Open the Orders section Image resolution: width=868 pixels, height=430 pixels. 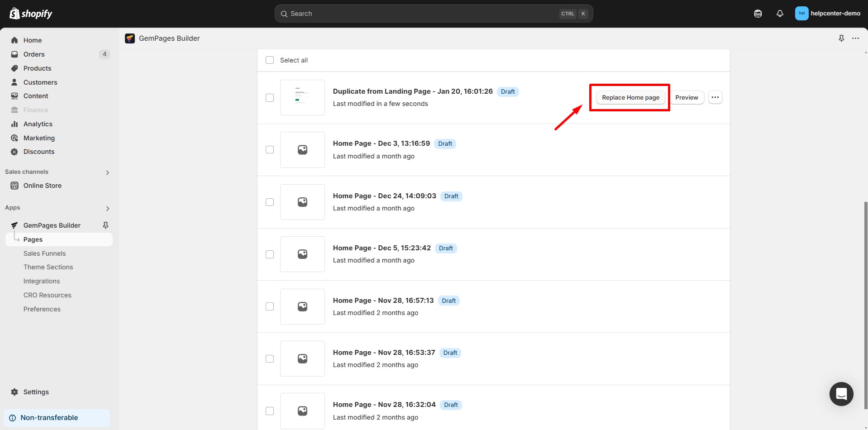click(x=33, y=54)
